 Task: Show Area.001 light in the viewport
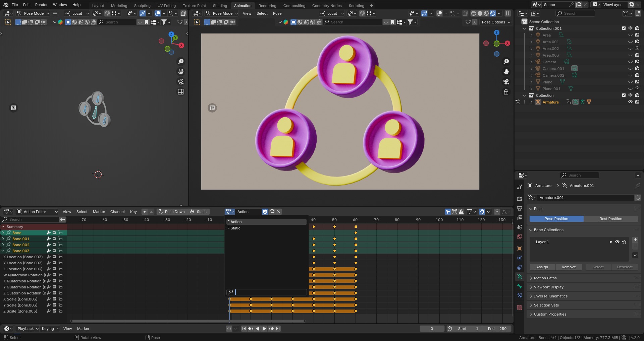click(630, 42)
